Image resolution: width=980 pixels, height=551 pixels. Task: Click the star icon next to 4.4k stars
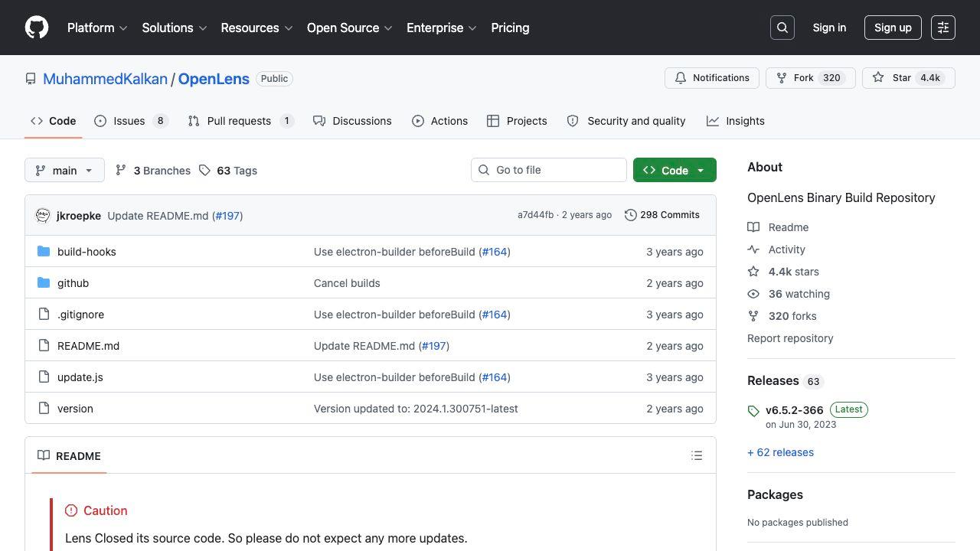753,272
